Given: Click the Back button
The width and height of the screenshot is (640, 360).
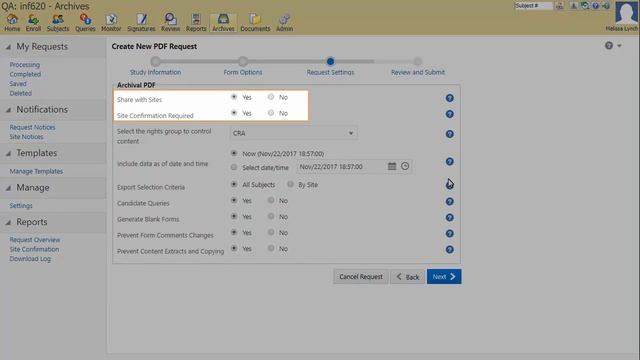Looking at the screenshot, I should (x=407, y=277).
